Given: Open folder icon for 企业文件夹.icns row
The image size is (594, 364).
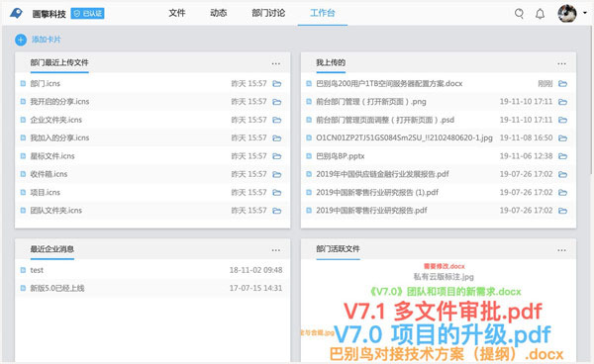Looking at the screenshot, I should pyautogui.click(x=277, y=120).
